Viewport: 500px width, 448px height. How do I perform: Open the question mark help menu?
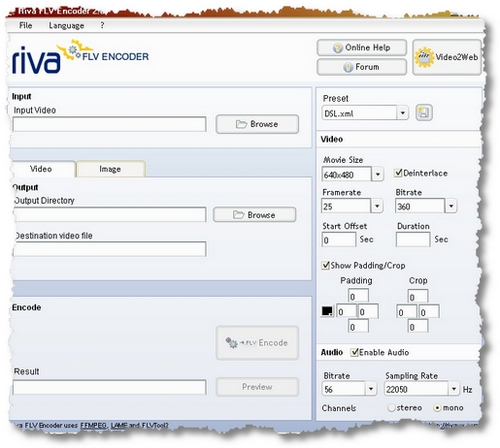pyautogui.click(x=102, y=25)
